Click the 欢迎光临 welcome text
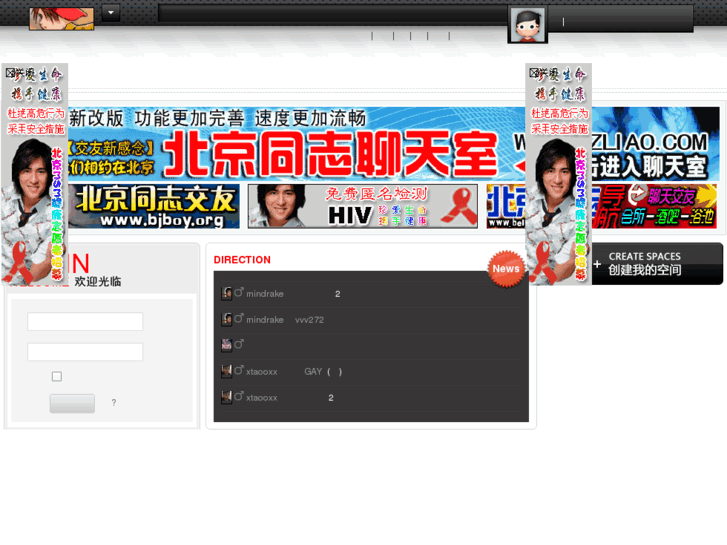 coord(98,282)
